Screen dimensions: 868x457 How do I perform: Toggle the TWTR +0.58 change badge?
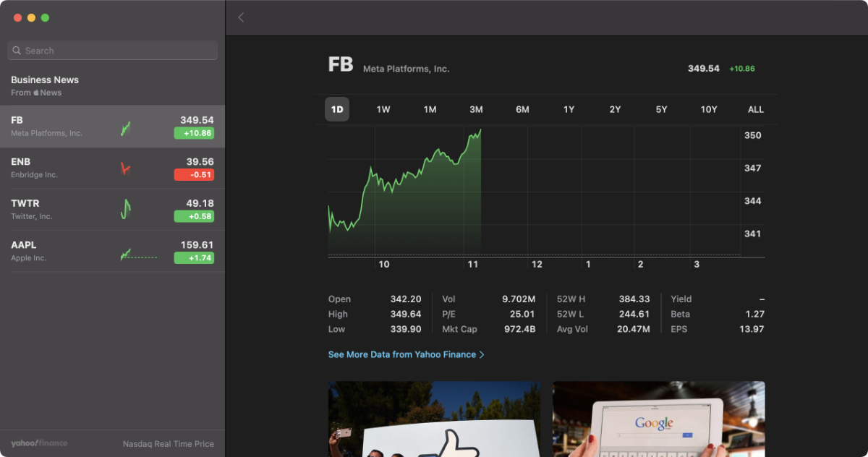(x=194, y=216)
